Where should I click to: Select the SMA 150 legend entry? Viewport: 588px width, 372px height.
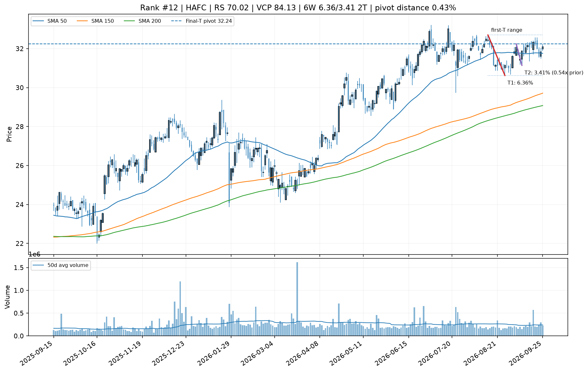96,21
